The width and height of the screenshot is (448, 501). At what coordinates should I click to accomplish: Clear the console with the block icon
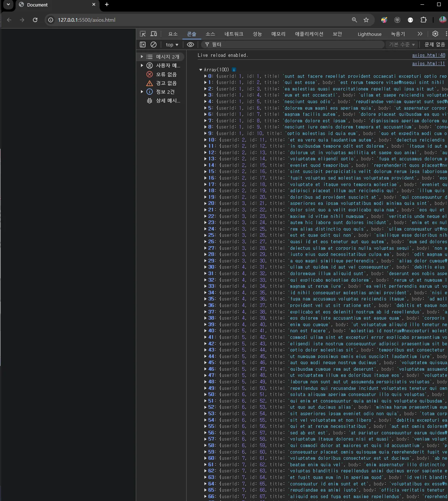[x=154, y=45]
